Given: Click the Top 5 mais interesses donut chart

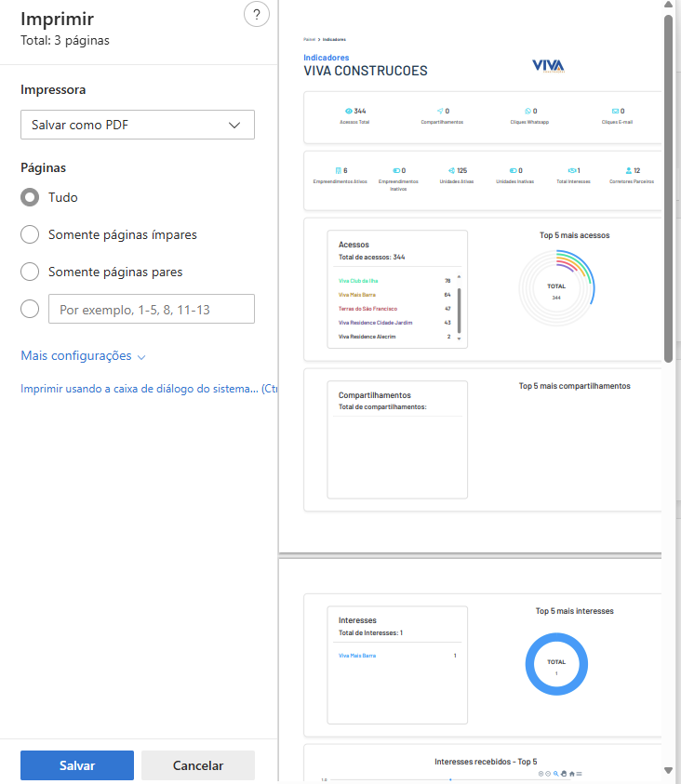Looking at the screenshot, I should [556, 664].
